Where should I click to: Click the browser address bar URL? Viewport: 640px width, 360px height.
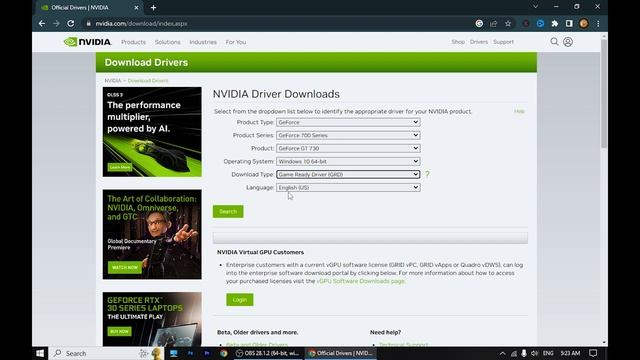click(x=141, y=24)
